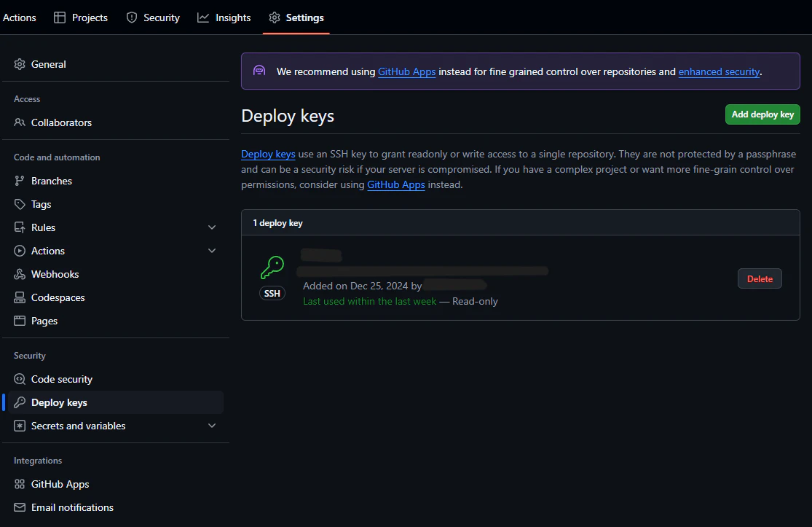Follow the enhanced security link
This screenshot has width=812, height=527.
click(719, 71)
